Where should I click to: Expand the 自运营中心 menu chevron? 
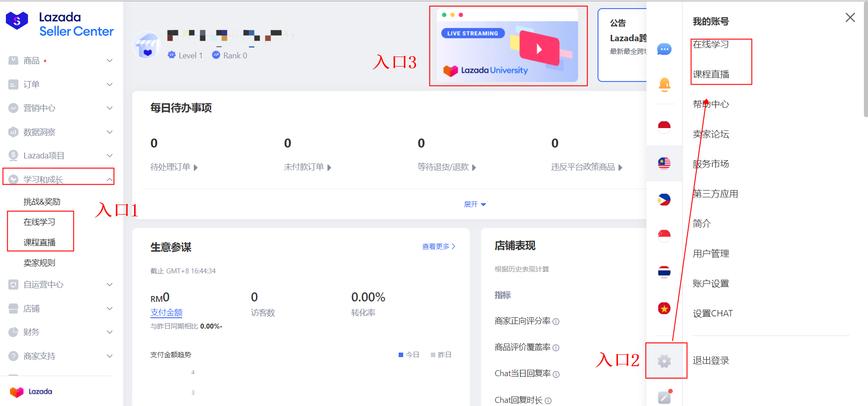tap(110, 284)
